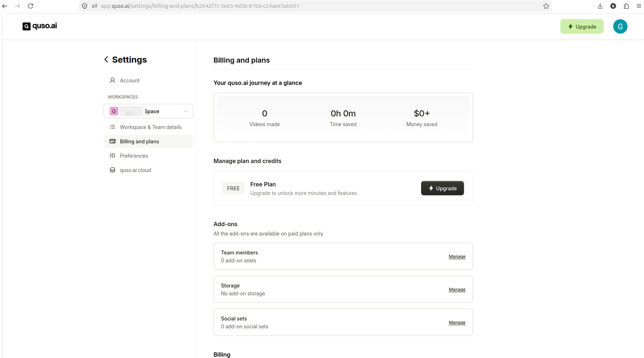Click the 0h 0m Time saved value
Image resolution: width=644 pixels, height=358 pixels.
pyautogui.click(x=343, y=114)
